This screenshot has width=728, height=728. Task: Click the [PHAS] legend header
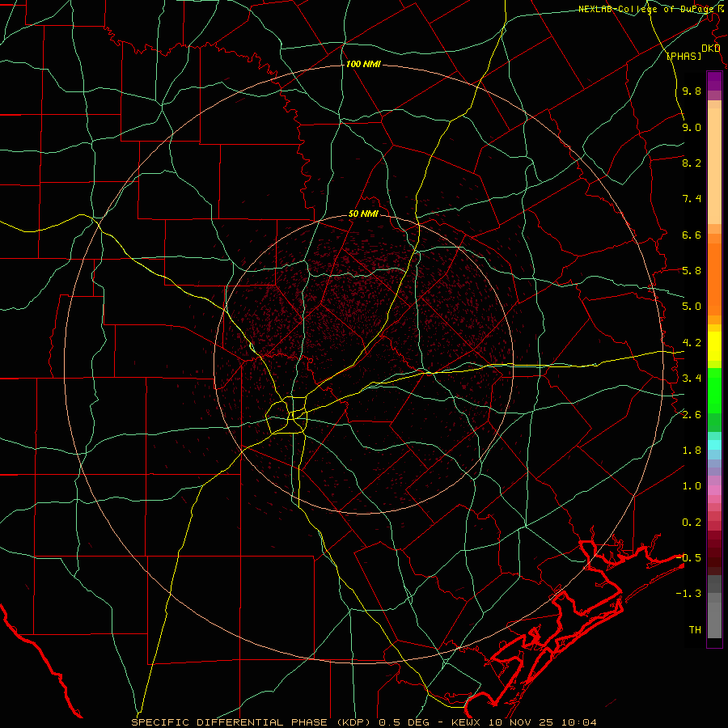(x=684, y=56)
